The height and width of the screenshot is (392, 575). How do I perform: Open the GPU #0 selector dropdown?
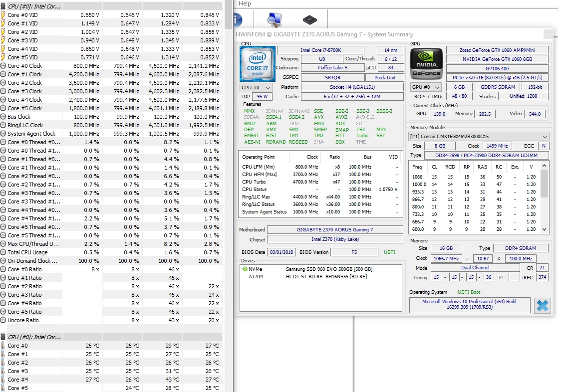coord(426,87)
